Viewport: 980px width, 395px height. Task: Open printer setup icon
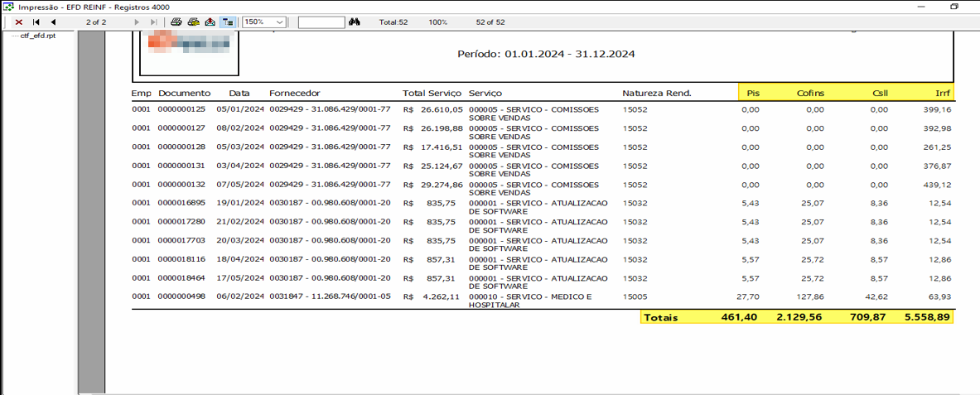click(x=194, y=22)
